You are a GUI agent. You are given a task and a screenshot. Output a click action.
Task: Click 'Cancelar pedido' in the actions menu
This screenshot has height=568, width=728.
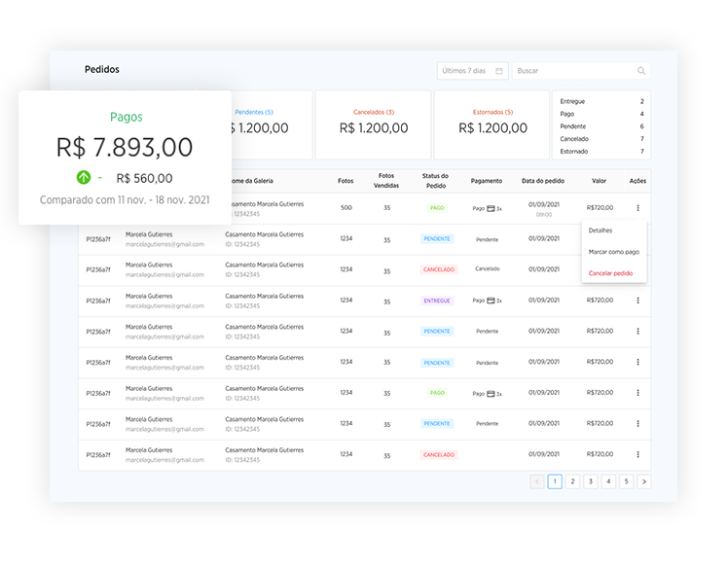point(610,273)
